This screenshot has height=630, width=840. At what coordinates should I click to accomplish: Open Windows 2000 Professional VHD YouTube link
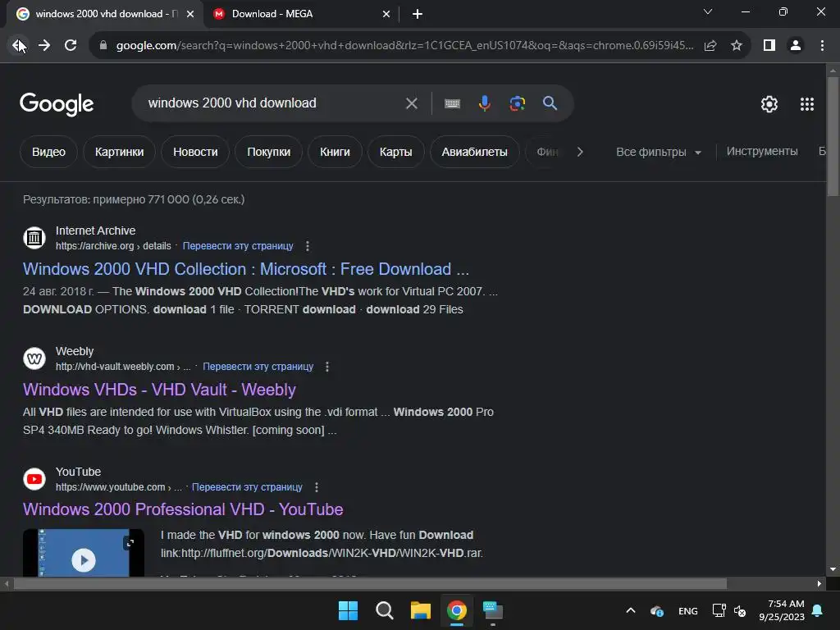pyautogui.click(x=183, y=509)
